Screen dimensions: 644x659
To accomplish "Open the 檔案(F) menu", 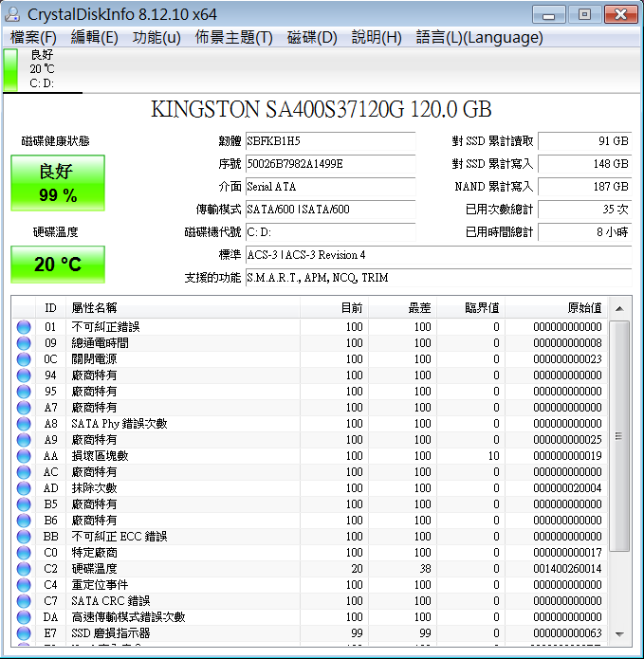I will [33, 37].
